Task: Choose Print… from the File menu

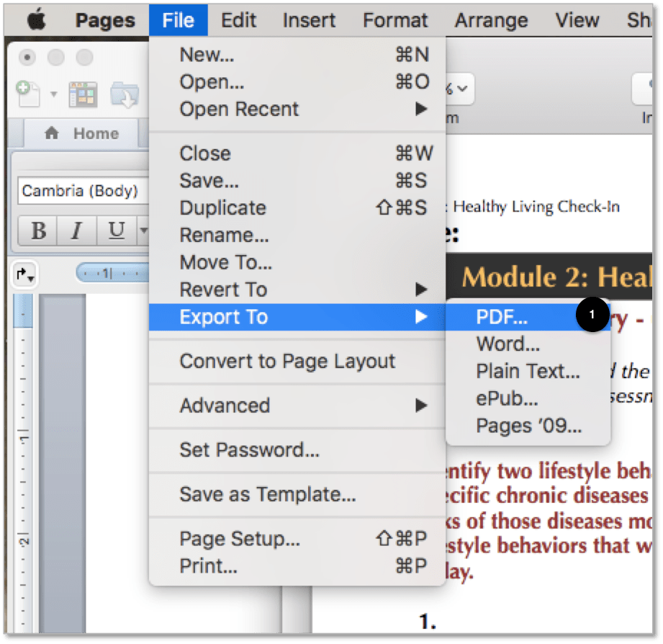Action: pos(297,565)
